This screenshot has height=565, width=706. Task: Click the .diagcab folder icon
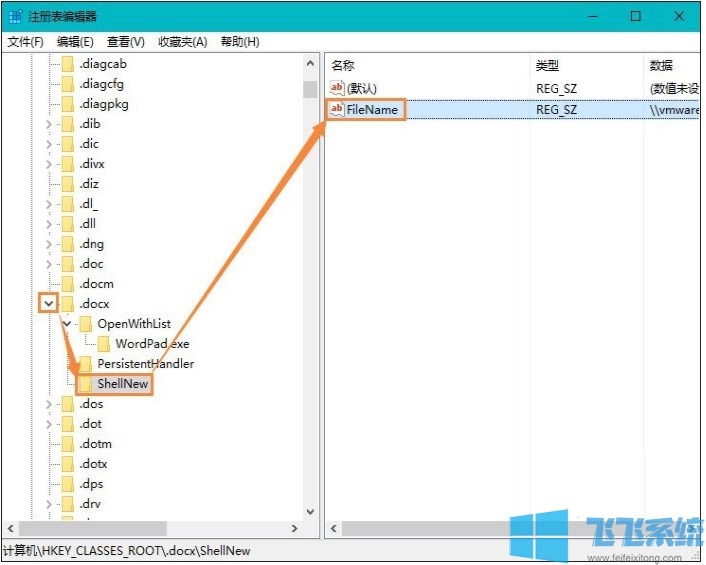click(68, 64)
